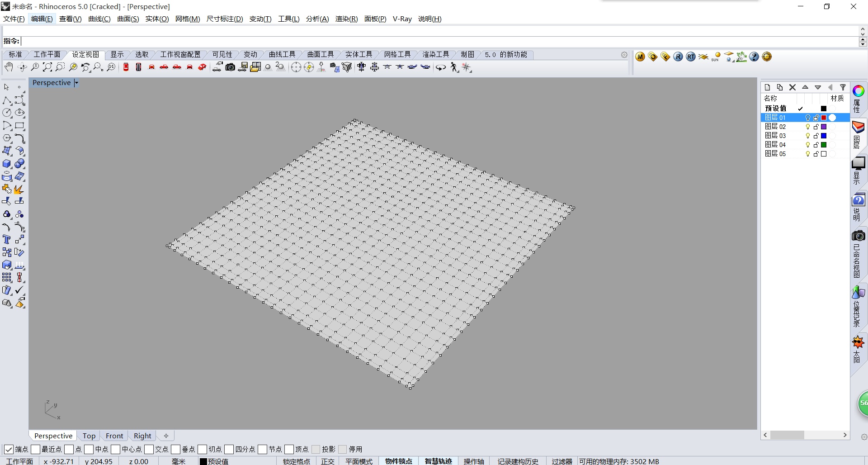
Task: Delete layer with the X icon
Action: coord(793,87)
